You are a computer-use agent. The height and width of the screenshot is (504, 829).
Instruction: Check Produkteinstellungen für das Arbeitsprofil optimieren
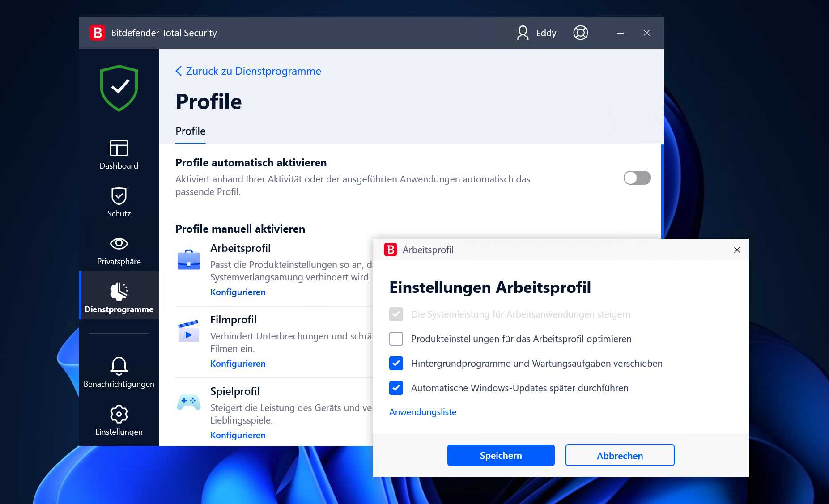(x=396, y=339)
